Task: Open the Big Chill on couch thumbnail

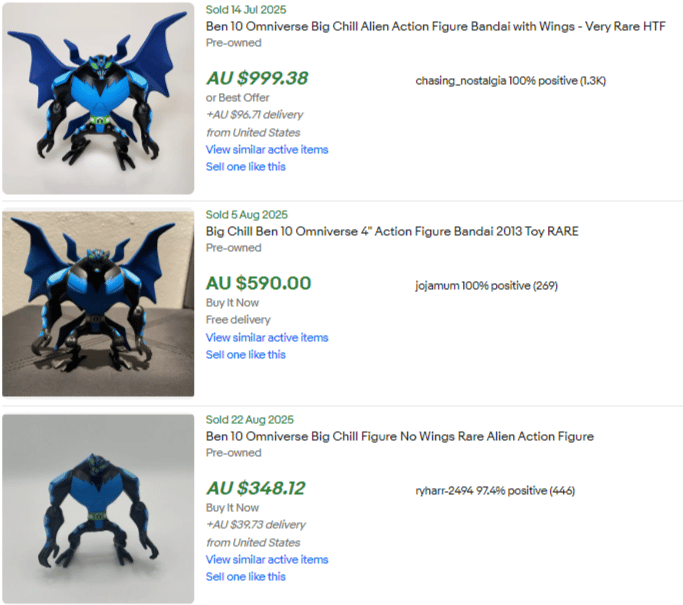Action: pos(98,303)
